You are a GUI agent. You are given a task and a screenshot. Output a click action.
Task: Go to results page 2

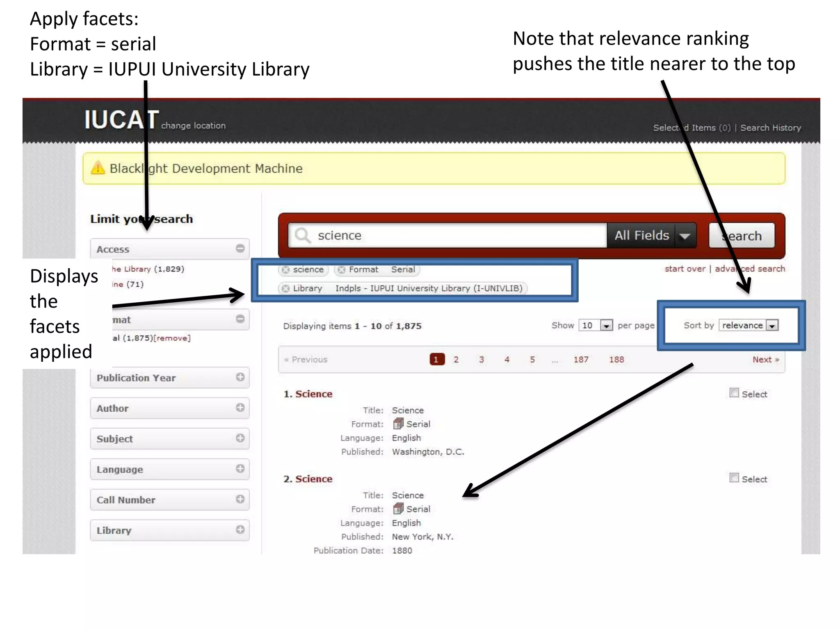[x=456, y=359]
